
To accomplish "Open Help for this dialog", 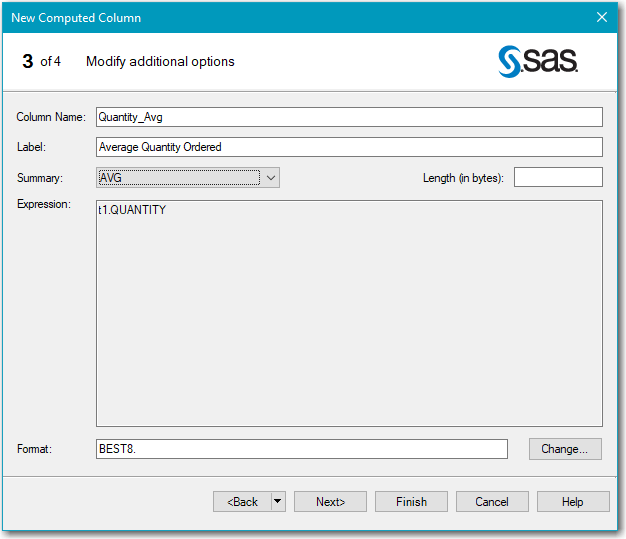I will (x=573, y=501).
